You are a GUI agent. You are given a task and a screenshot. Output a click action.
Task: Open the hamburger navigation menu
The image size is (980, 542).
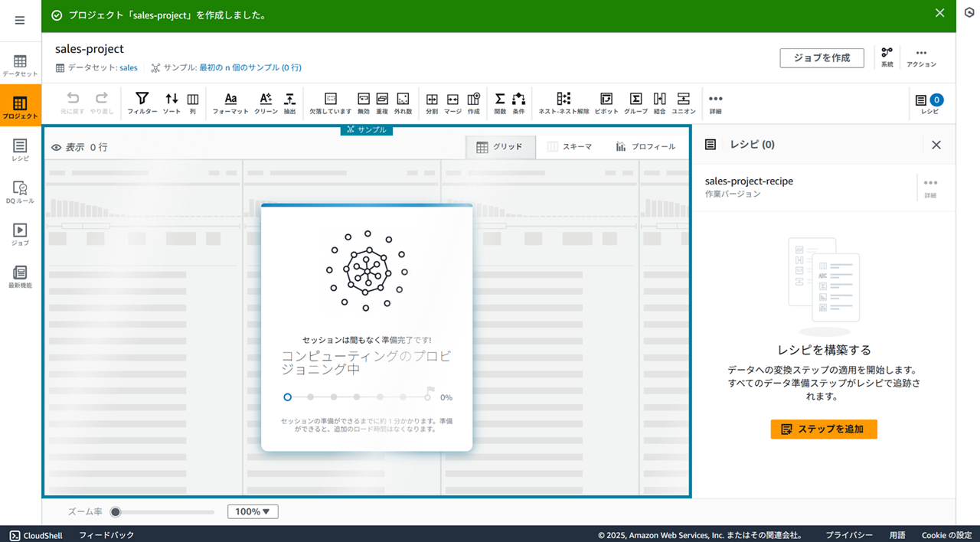(20, 21)
